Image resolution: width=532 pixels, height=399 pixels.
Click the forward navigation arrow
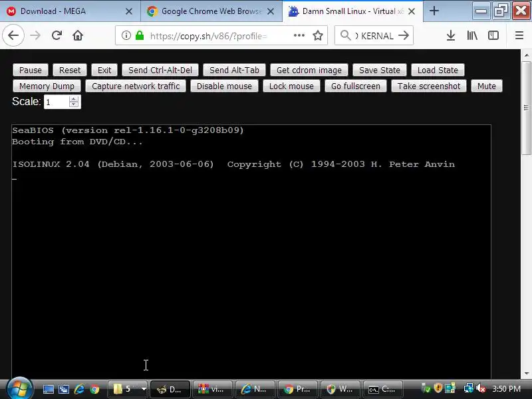[35, 35]
